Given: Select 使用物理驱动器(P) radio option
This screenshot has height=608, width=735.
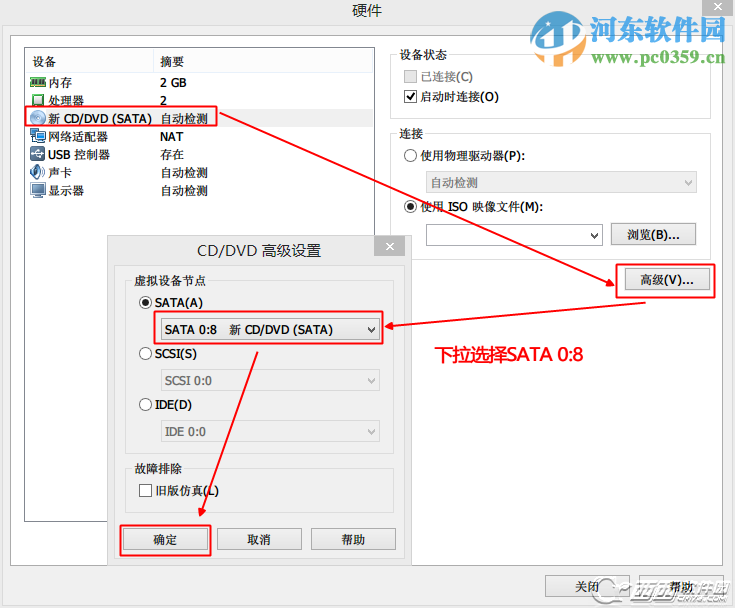Looking at the screenshot, I should point(410,155).
